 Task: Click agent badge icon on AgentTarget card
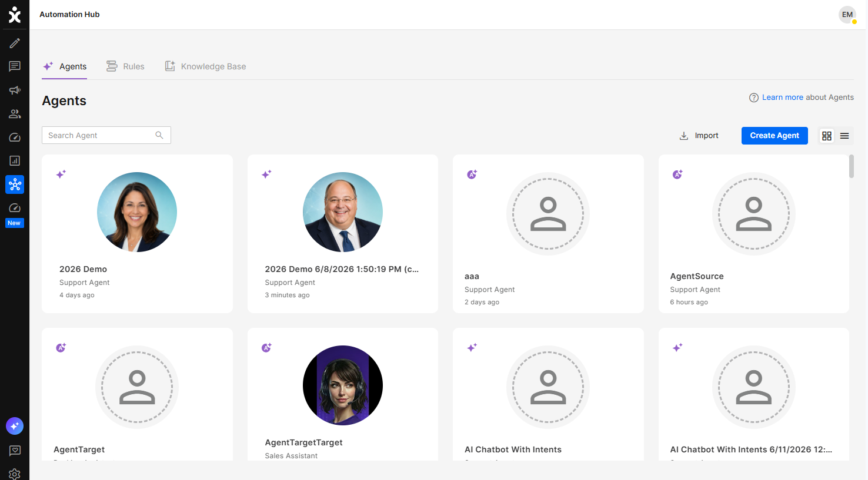pyautogui.click(x=61, y=348)
